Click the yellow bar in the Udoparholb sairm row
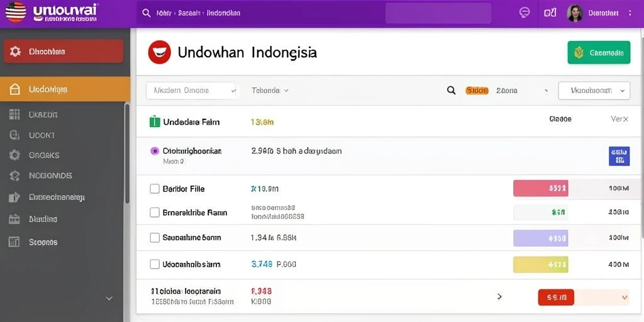Viewport: 644px width, 322px height. point(540,265)
